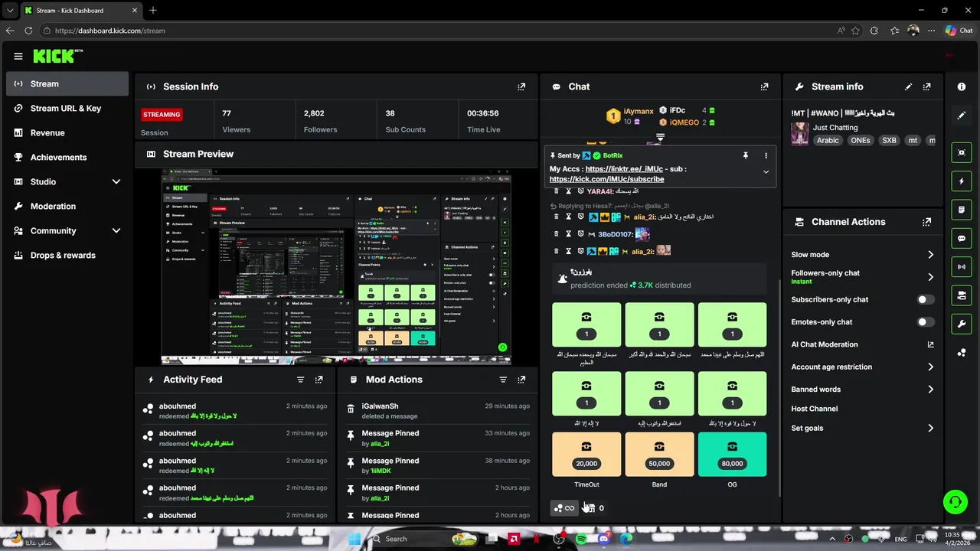Toggle Stream Preview panel in right rail

(x=962, y=152)
